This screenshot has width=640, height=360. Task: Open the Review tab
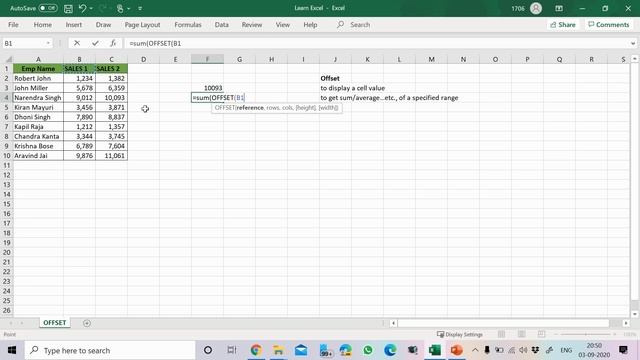pyautogui.click(x=252, y=24)
